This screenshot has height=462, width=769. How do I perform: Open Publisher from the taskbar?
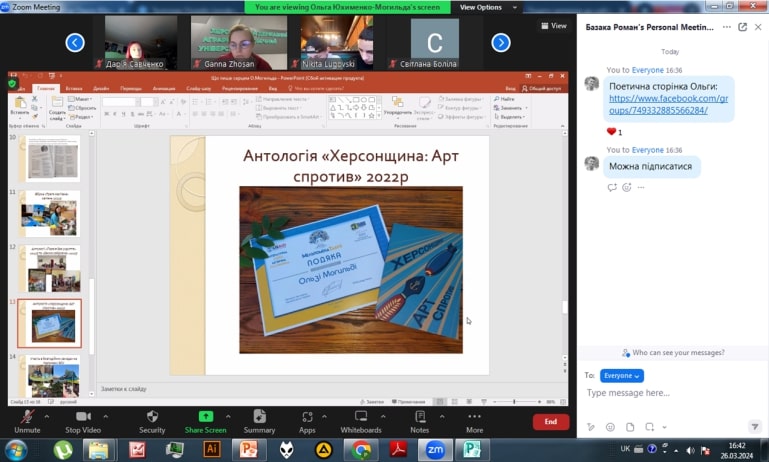coord(471,450)
